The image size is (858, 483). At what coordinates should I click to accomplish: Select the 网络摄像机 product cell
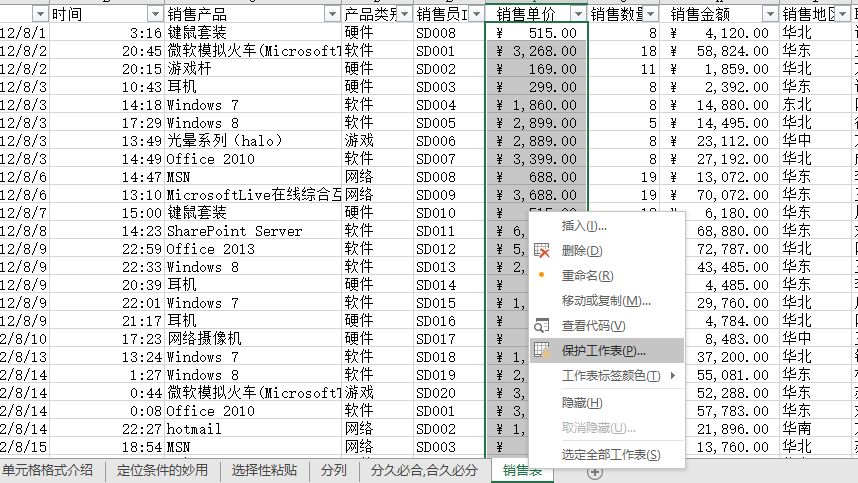[253, 339]
